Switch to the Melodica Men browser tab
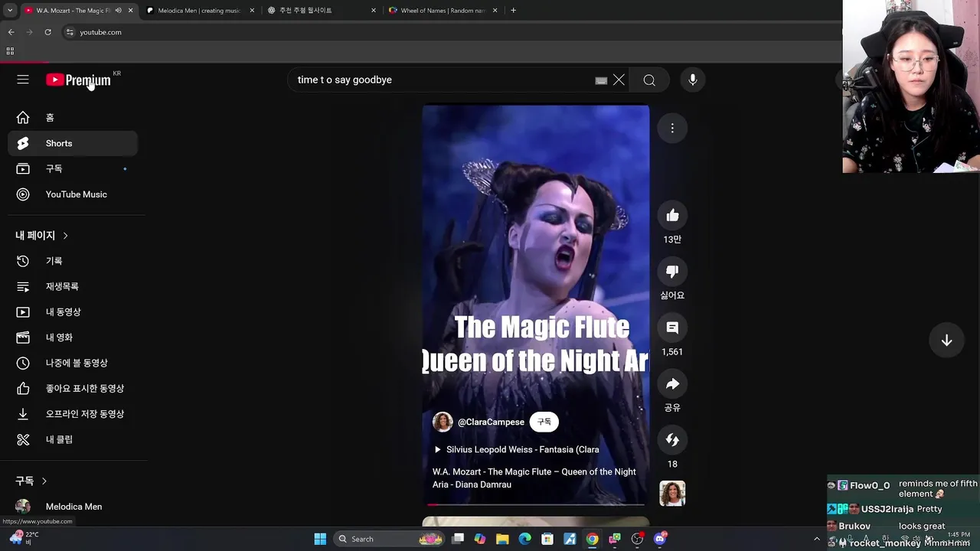The height and width of the screenshot is (551, 980). (x=199, y=11)
